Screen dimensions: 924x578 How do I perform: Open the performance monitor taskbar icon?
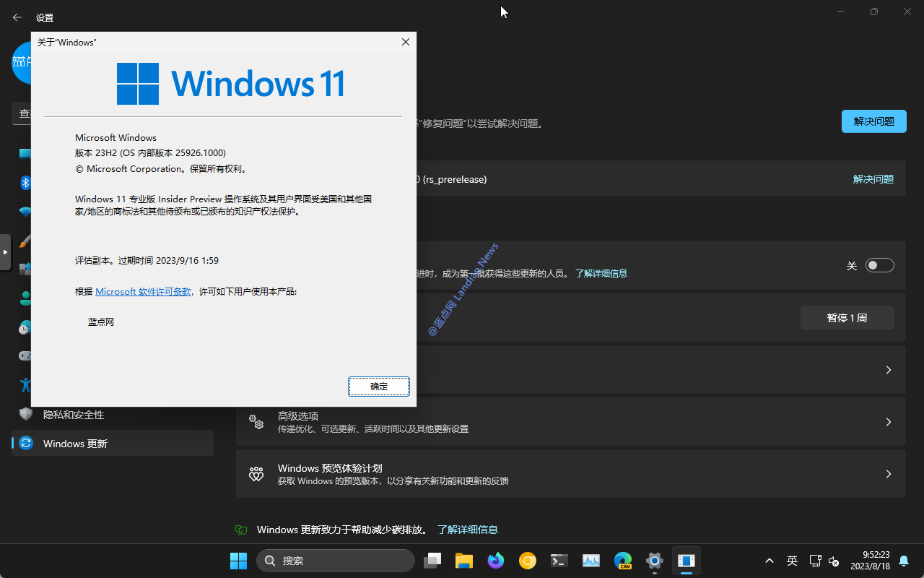(x=591, y=561)
